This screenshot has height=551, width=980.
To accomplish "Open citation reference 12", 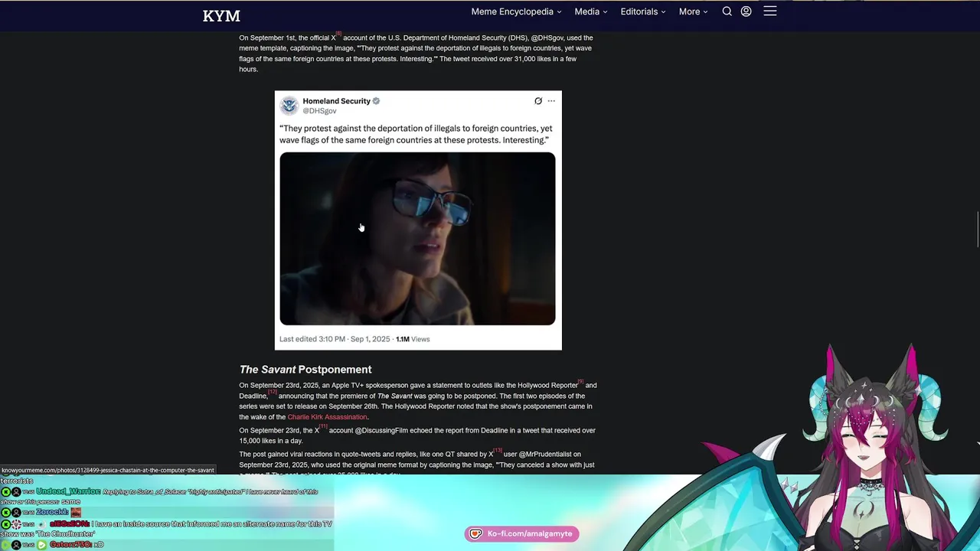I will click(x=272, y=392).
